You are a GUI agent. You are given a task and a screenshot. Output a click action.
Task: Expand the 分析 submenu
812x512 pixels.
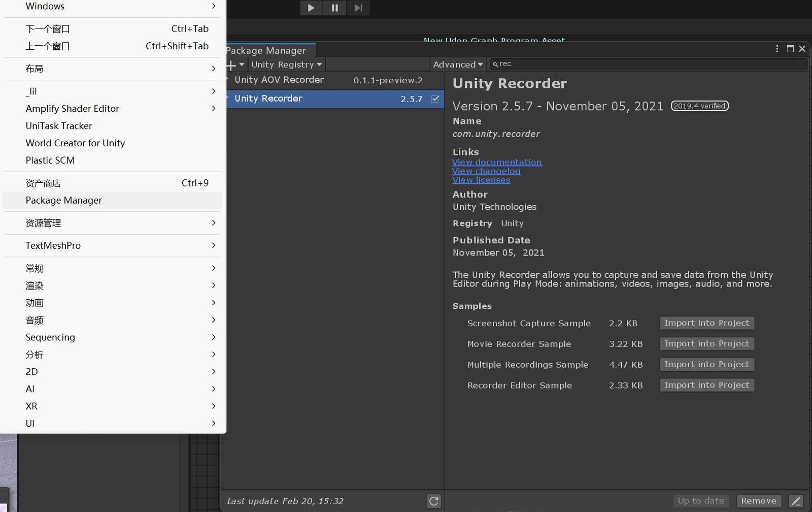point(113,355)
